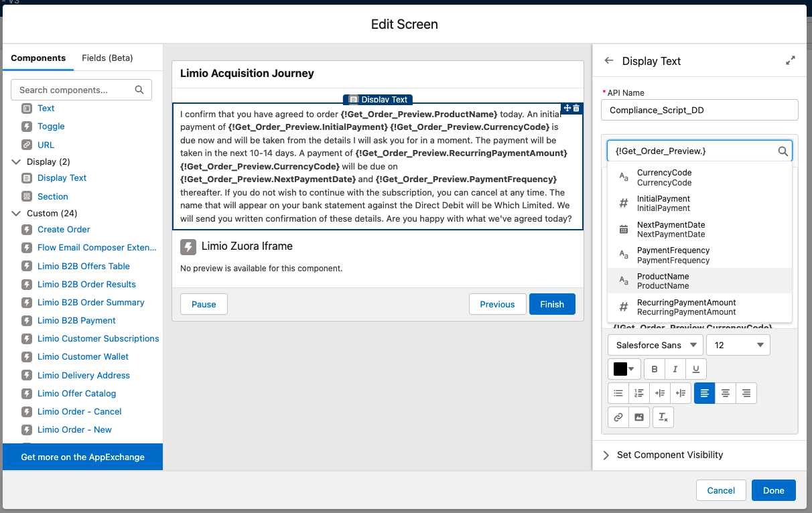812x513 pixels.
Task: Delete the Display Text component via trash icon
Action: coord(576,108)
